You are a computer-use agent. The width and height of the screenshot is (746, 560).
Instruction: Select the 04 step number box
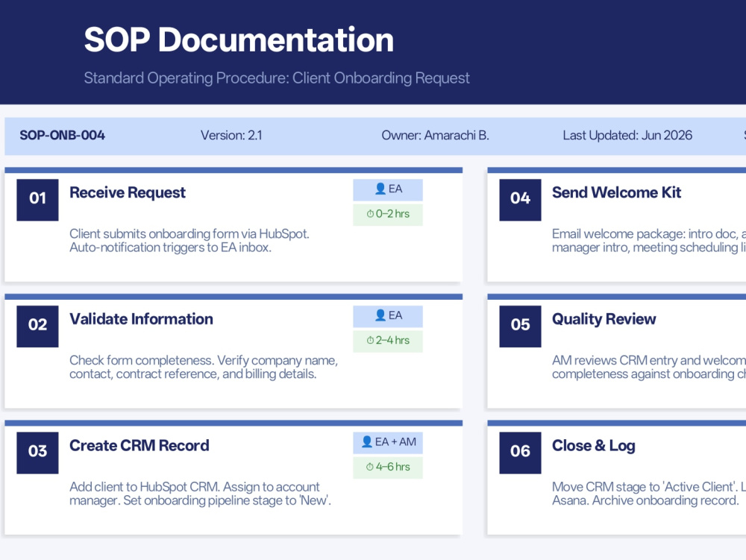pos(520,200)
